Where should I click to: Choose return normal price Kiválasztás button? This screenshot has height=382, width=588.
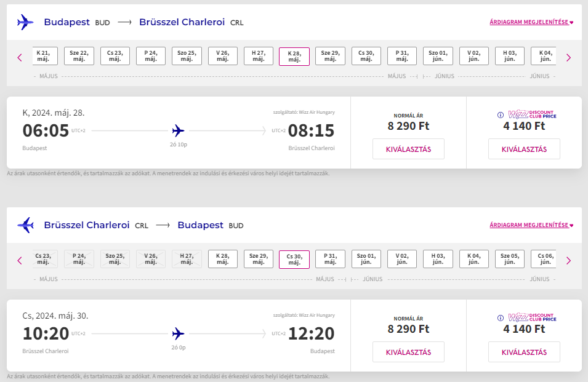pyautogui.click(x=408, y=352)
